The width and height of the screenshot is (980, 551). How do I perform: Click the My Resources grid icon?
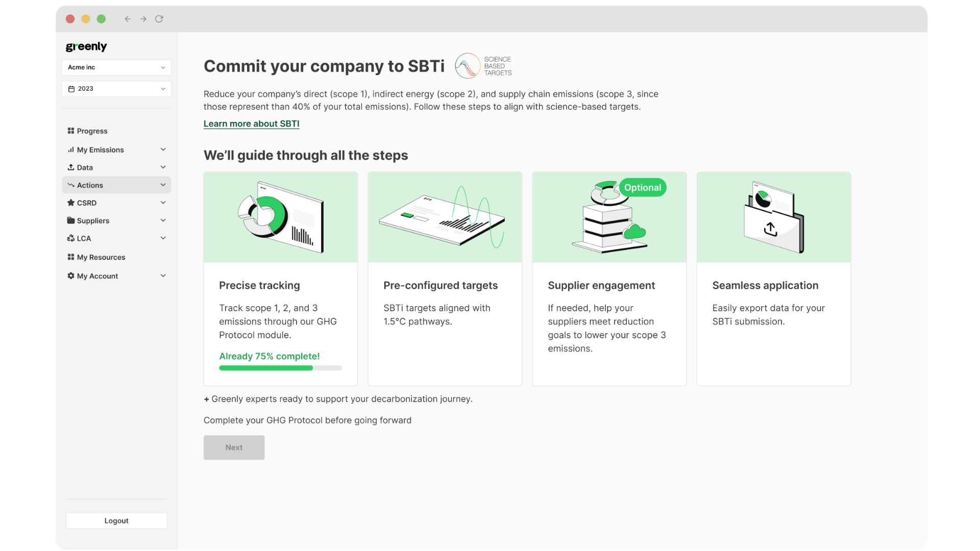coord(71,257)
